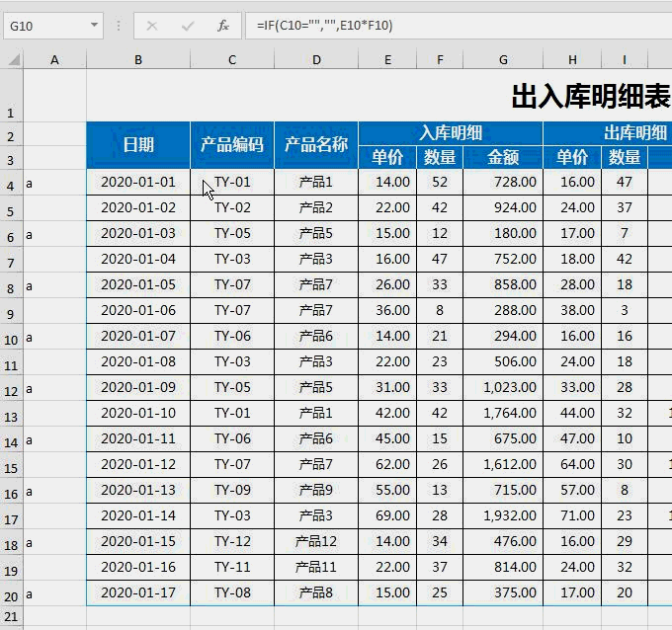
Task: Click the 单价 header under 入库明细
Action: click(x=387, y=157)
